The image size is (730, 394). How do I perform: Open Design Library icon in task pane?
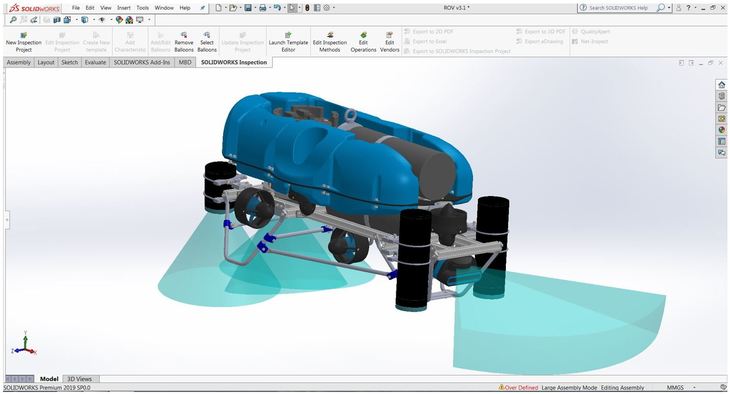(x=722, y=96)
